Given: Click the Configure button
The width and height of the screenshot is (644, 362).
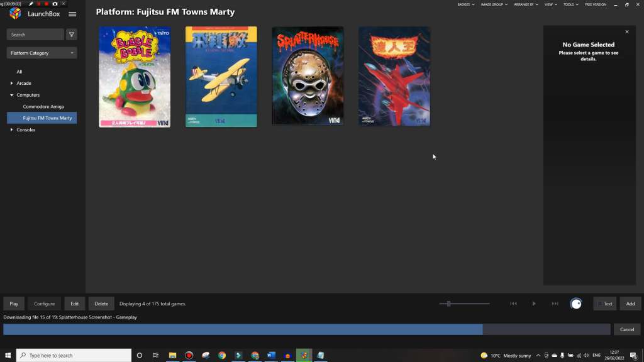Looking at the screenshot, I should click(x=45, y=304).
